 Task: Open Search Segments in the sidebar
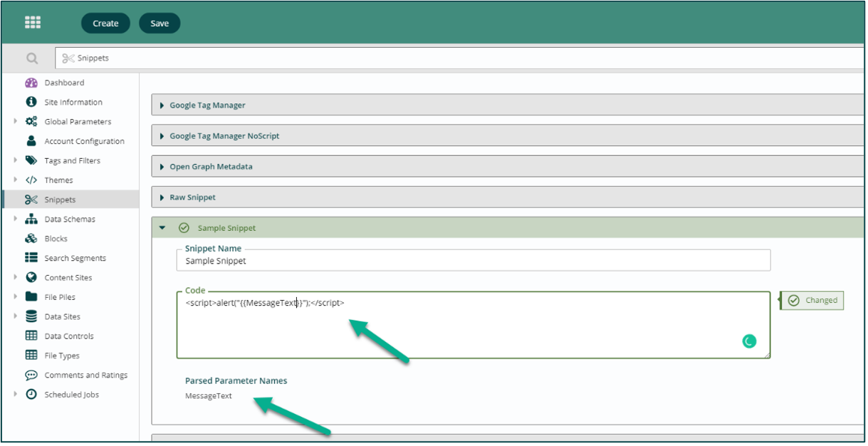click(x=75, y=258)
